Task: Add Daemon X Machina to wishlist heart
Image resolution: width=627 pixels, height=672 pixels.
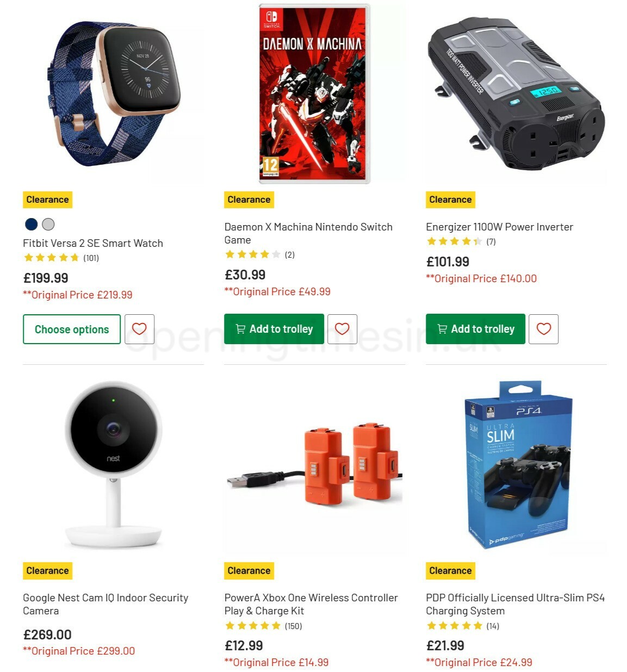Action: [x=342, y=329]
